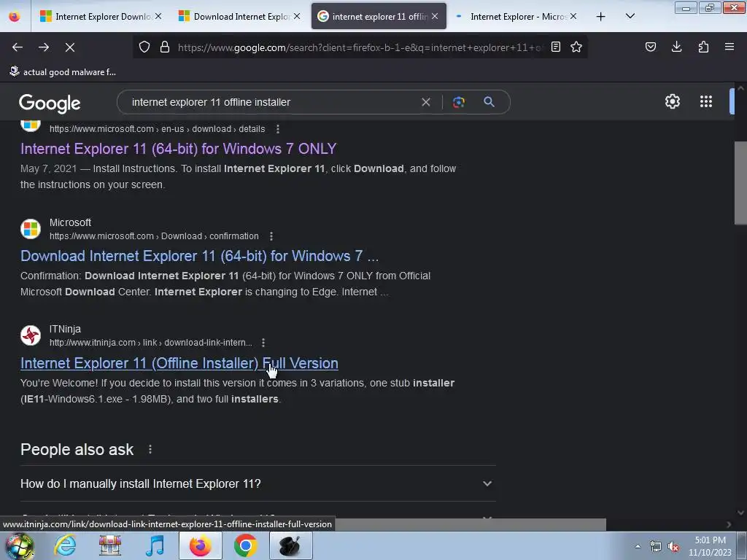Save page to Pocket
Viewport: 747px width, 560px height.
(651, 47)
